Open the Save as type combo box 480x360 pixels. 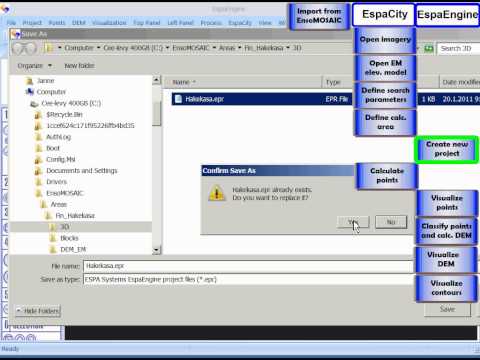[248, 279]
